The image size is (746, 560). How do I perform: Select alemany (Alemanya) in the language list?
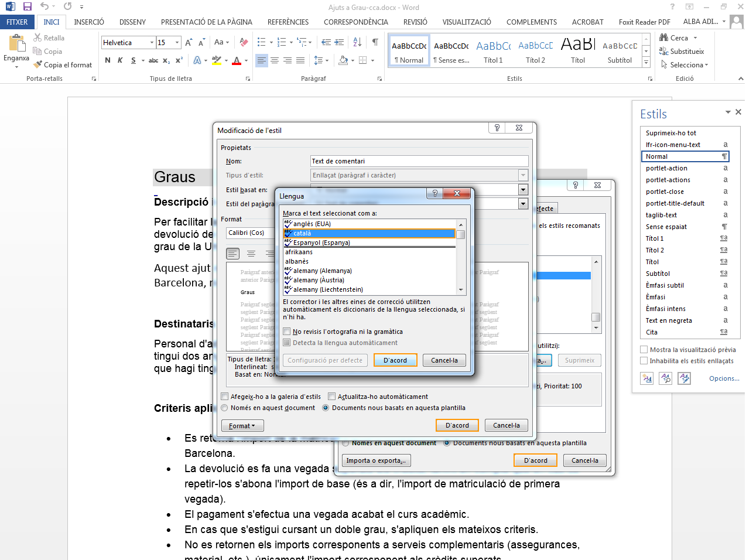(322, 271)
